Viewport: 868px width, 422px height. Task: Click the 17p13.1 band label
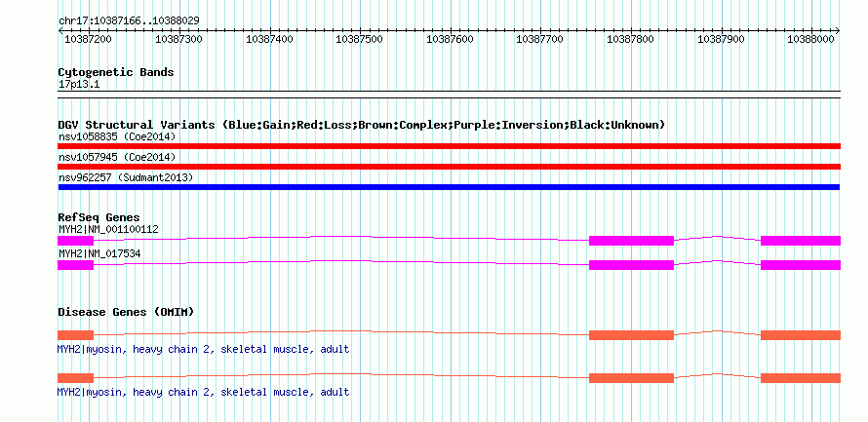79,85
